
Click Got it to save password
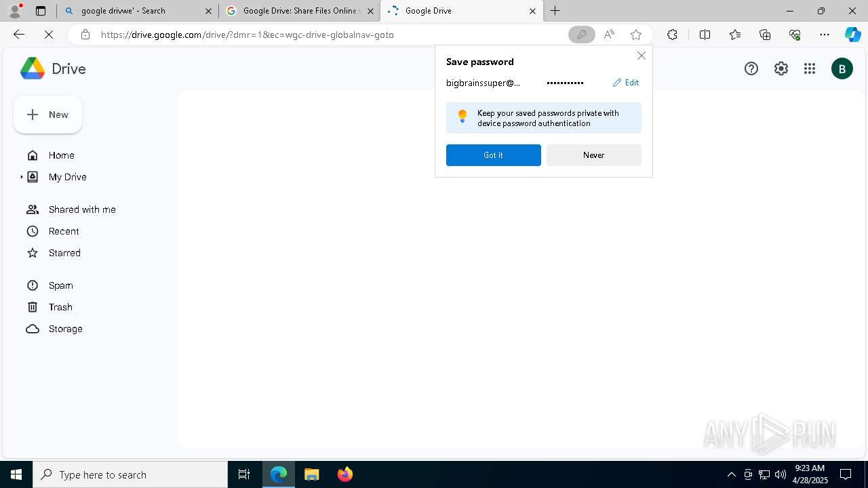point(493,155)
